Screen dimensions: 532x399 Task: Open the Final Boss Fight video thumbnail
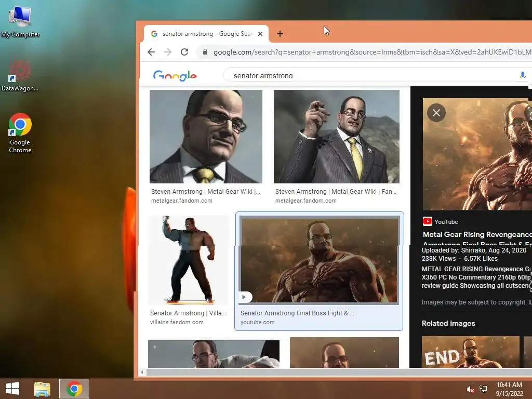tap(319, 260)
